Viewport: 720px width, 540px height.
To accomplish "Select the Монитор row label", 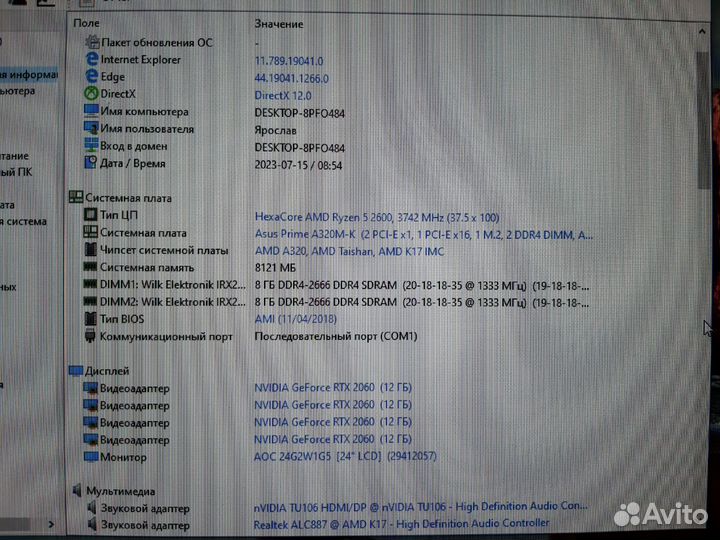I will pos(123,457).
